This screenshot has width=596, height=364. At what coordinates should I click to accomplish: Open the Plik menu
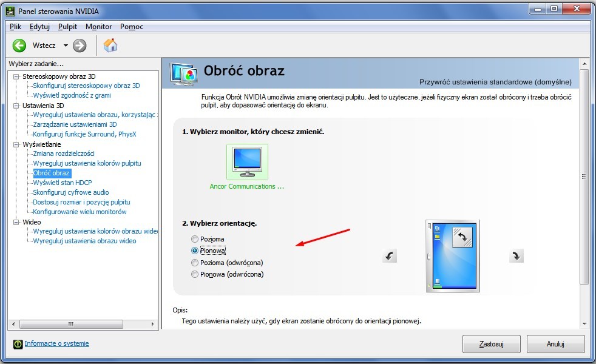pos(16,27)
